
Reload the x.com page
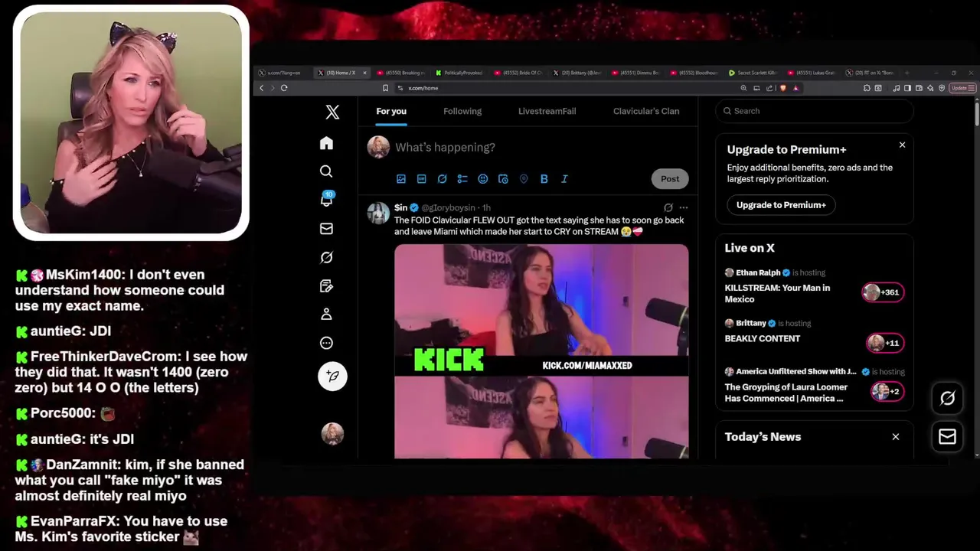tap(284, 88)
